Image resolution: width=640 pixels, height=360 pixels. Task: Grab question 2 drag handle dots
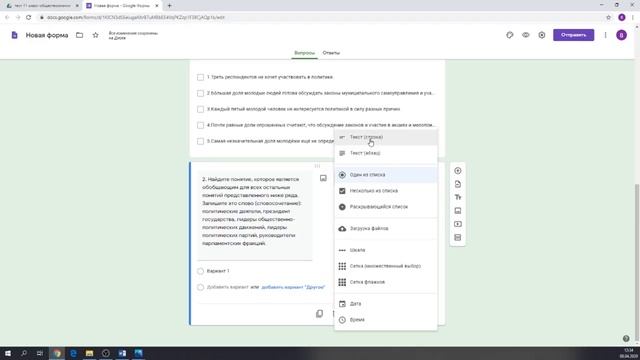[317, 166]
